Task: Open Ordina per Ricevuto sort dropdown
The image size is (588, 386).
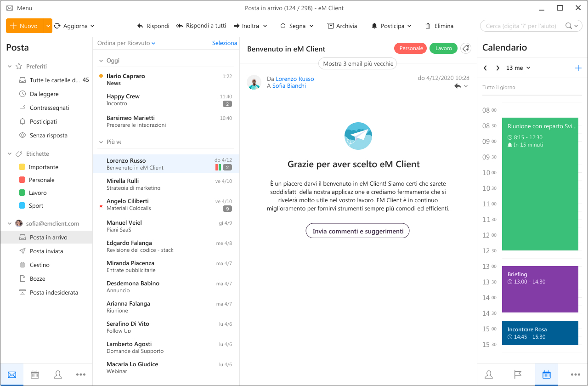Action: 126,43
